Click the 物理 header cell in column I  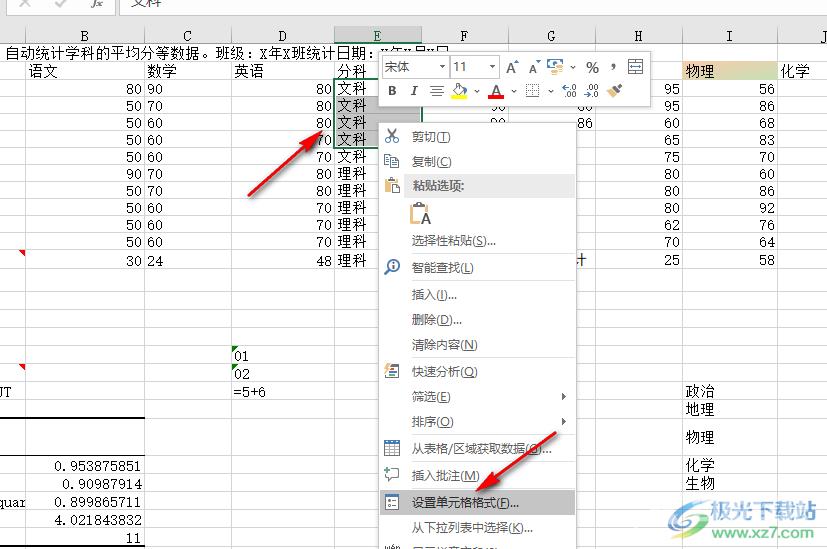pyautogui.click(x=729, y=71)
